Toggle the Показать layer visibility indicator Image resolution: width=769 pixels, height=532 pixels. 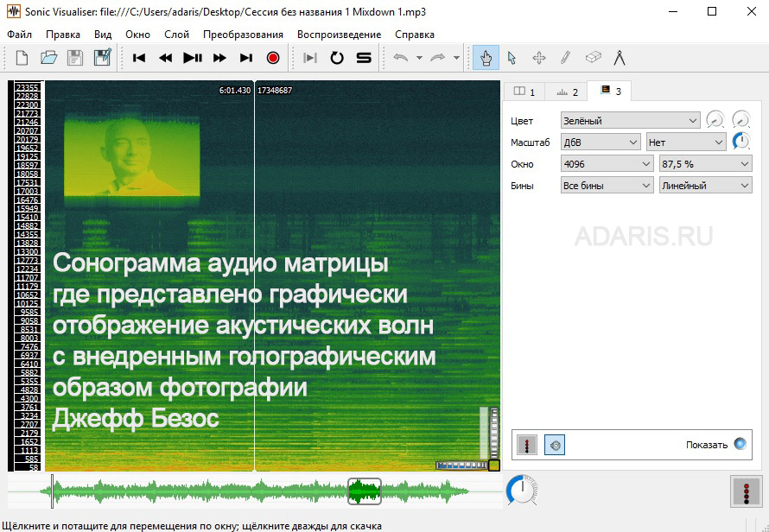[x=740, y=444]
